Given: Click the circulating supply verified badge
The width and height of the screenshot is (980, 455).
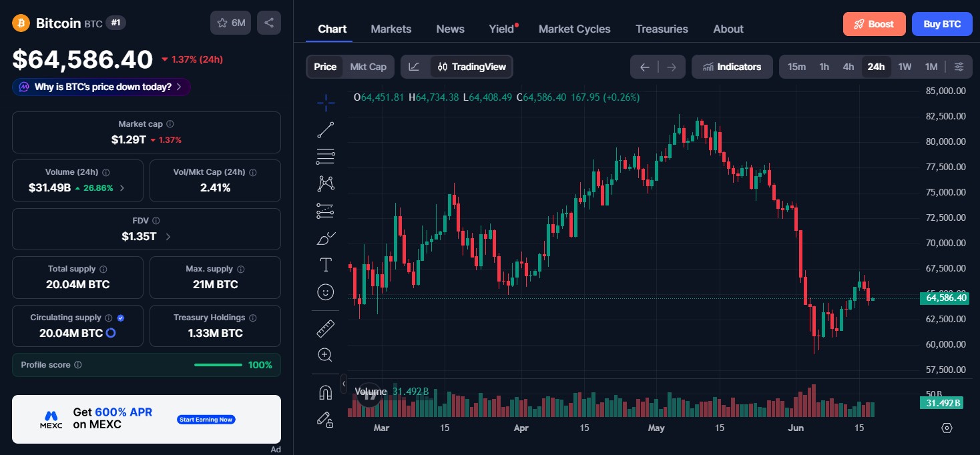Looking at the screenshot, I should point(121,318).
